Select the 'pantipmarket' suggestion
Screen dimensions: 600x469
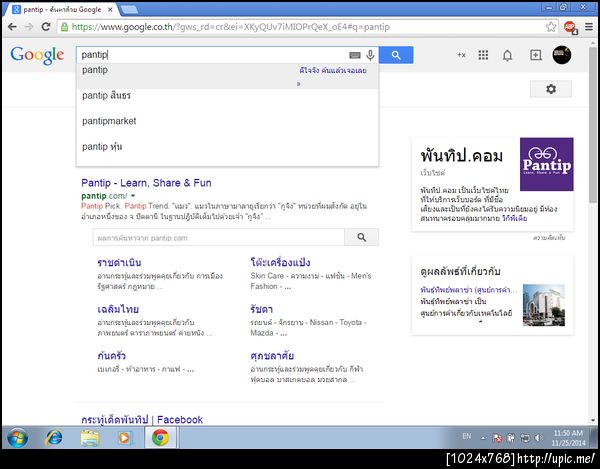(228, 121)
